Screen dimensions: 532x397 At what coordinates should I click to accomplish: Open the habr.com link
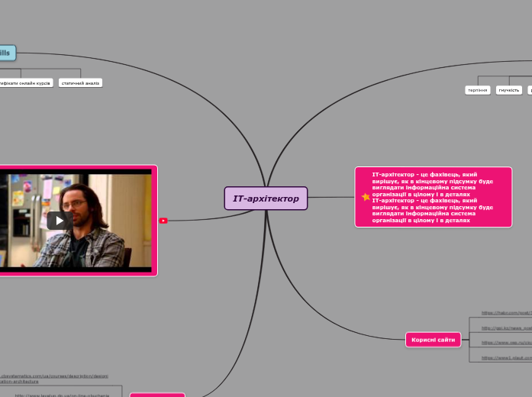click(506, 313)
